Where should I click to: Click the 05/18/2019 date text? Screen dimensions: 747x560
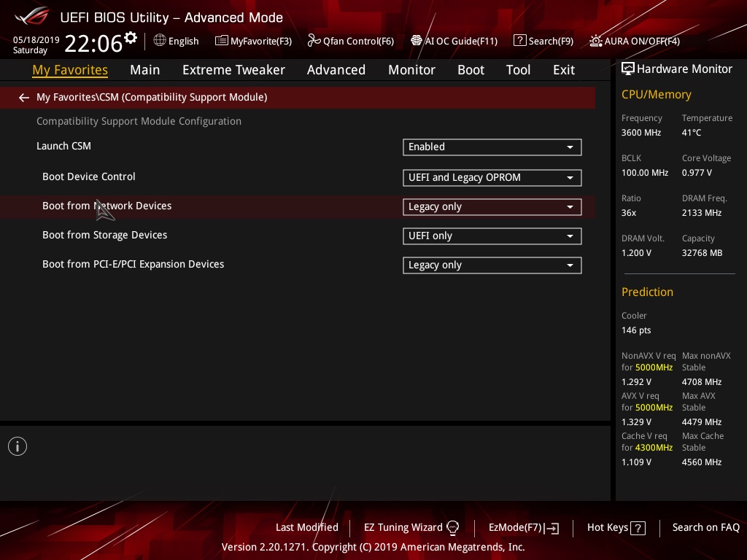pos(36,40)
